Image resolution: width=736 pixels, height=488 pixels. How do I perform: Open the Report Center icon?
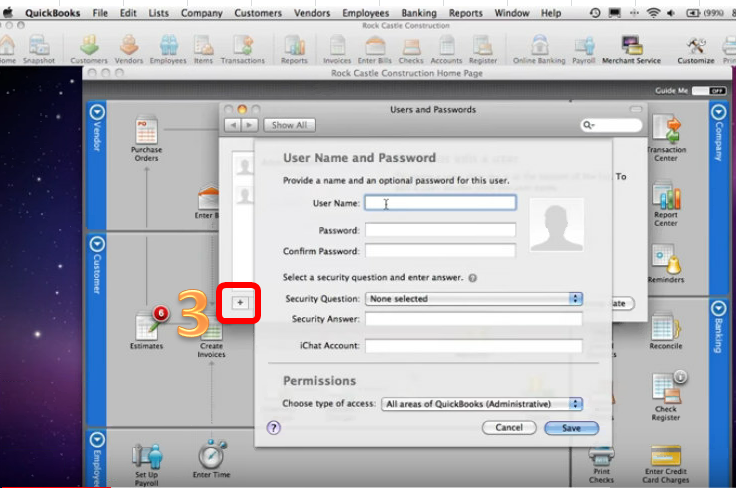click(x=666, y=205)
